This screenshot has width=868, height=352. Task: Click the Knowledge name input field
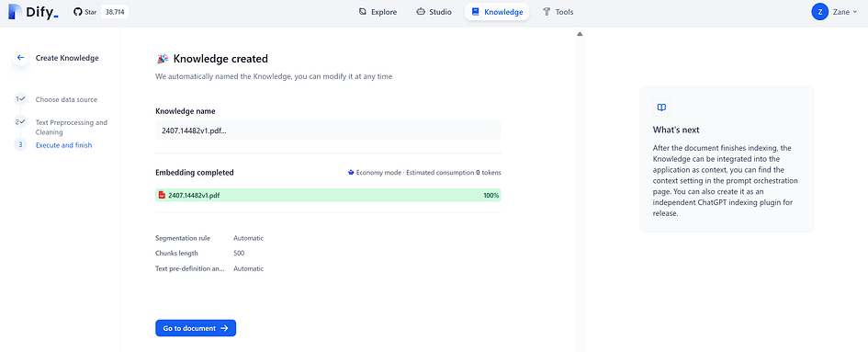pos(328,131)
